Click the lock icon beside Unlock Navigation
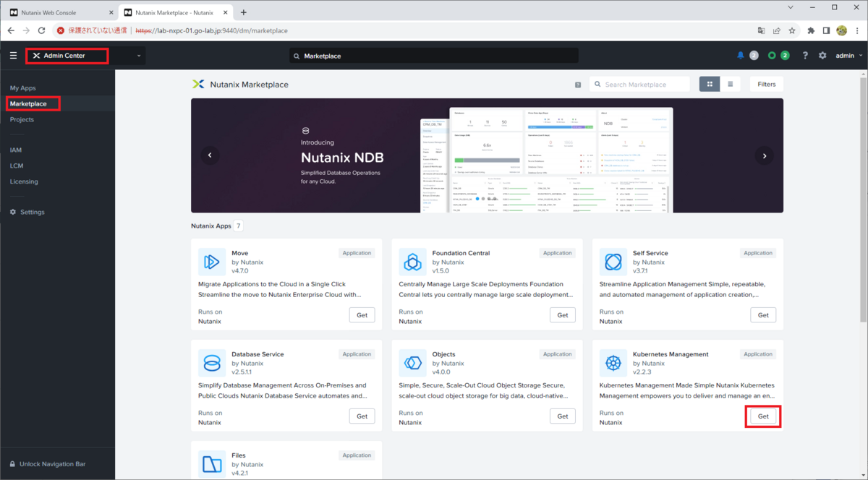Screen dimensions: 868x480 (12, 464)
